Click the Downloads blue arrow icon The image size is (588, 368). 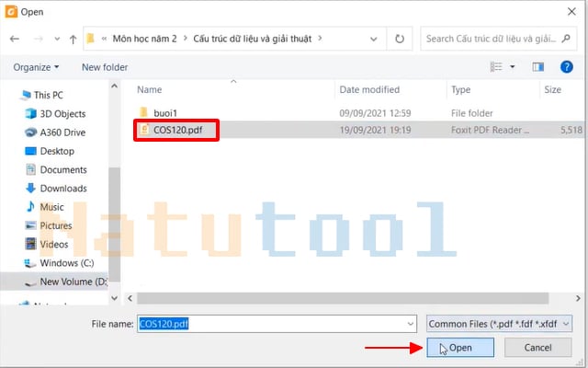point(30,188)
